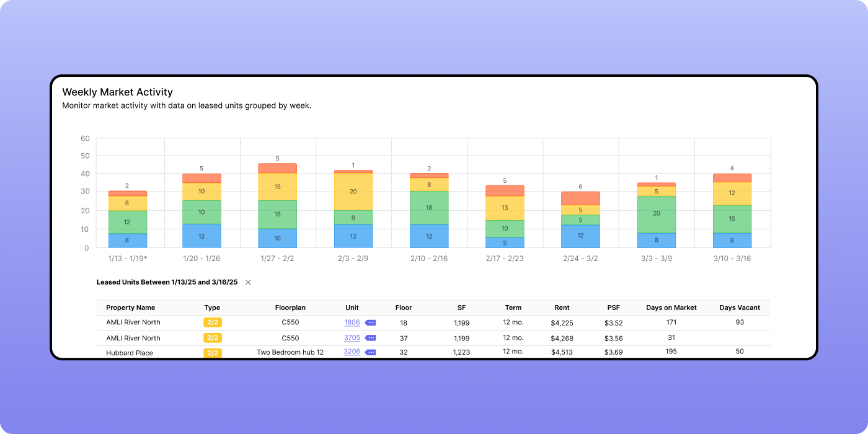Sort by the Property Name column header

[x=130, y=308]
